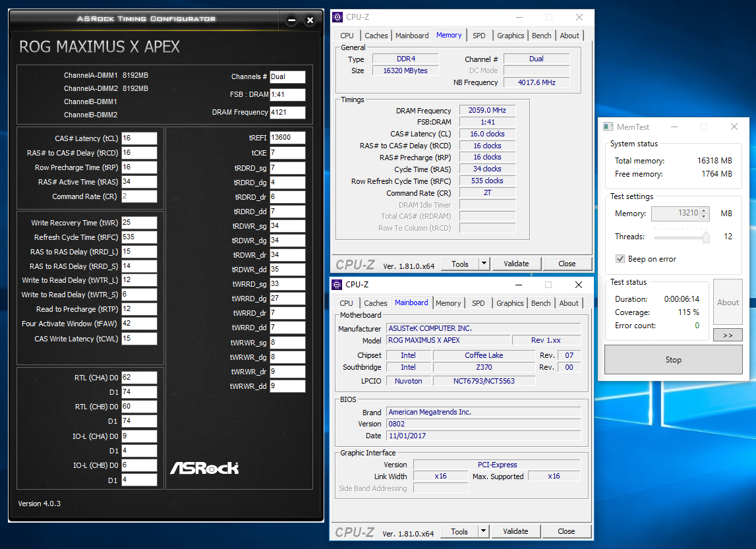Click the tRDWR_dd value field showing 35
Screen dimensions: 756x549
click(287, 270)
